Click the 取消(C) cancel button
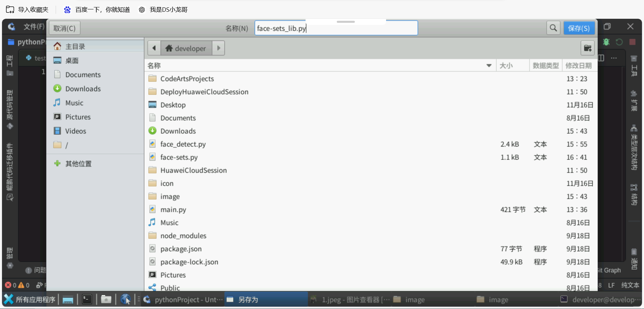This screenshot has width=644, height=309. pyautogui.click(x=64, y=28)
